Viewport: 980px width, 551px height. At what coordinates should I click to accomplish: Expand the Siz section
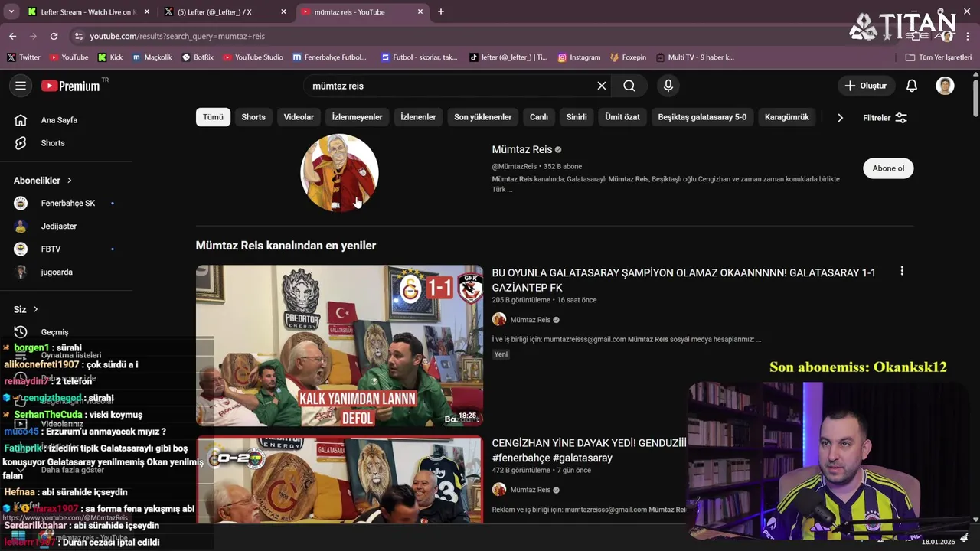[x=26, y=309]
